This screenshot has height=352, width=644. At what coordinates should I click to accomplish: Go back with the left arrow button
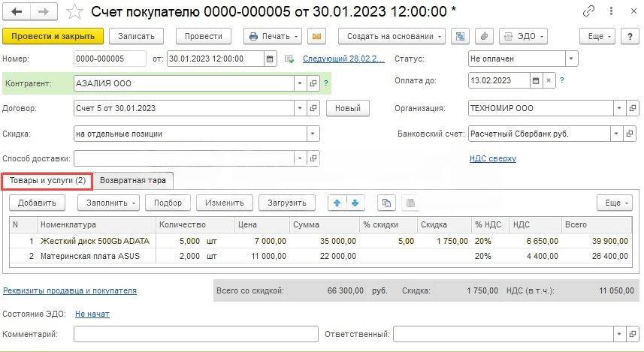17,12
